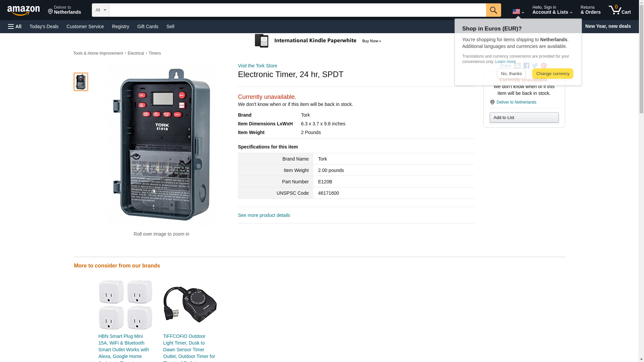Click the search magnifier button
The width and height of the screenshot is (644, 362).
tap(493, 10)
